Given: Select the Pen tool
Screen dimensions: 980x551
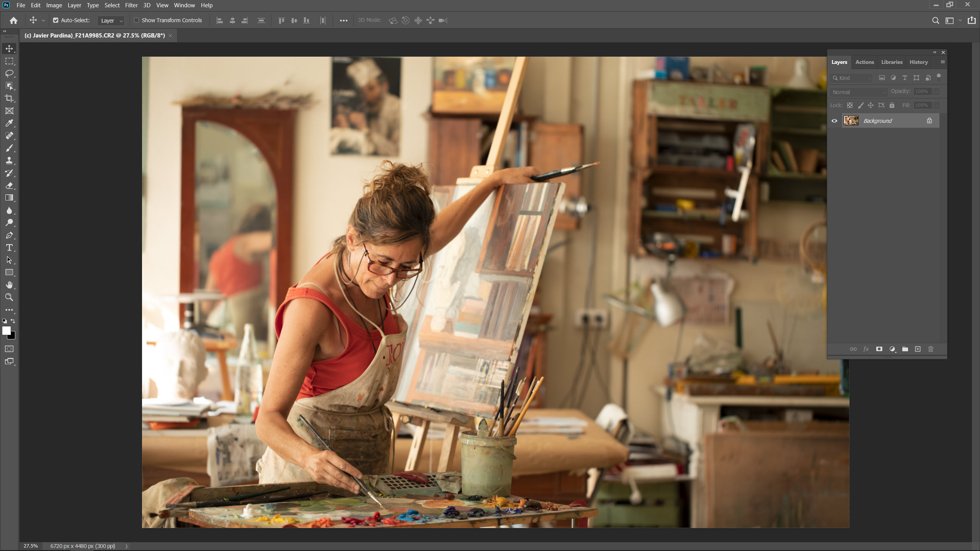Looking at the screenshot, I should (x=10, y=235).
